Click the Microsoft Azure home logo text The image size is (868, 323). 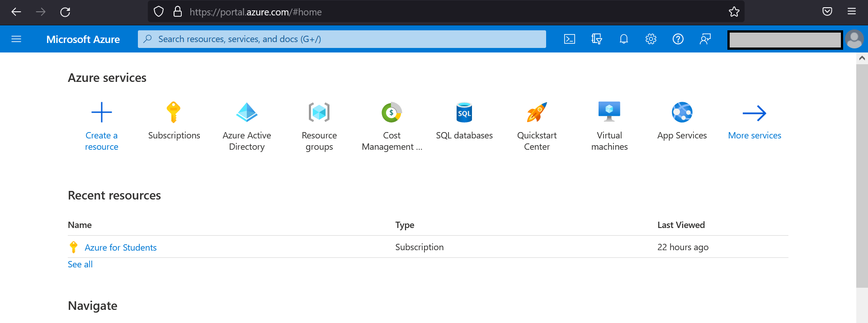click(x=83, y=39)
